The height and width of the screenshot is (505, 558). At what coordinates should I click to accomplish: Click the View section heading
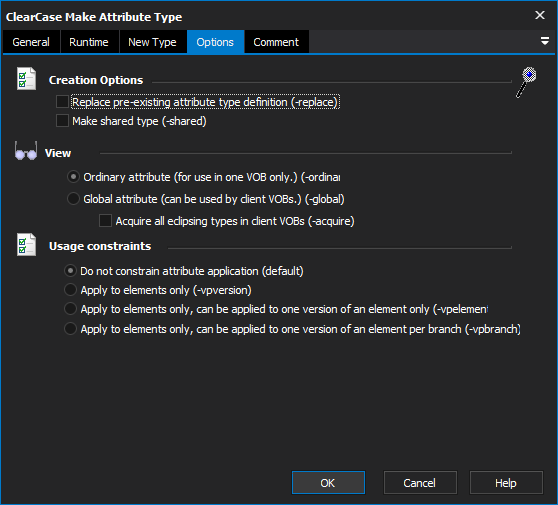tap(58, 153)
